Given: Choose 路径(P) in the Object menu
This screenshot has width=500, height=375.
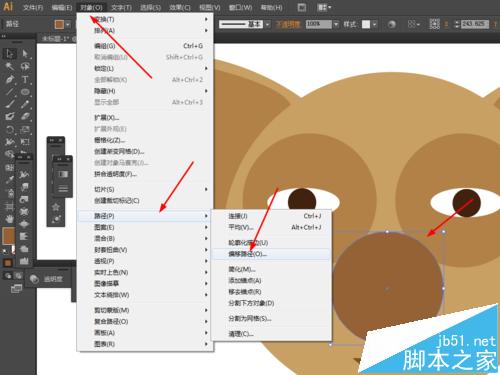Looking at the screenshot, I should (x=145, y=216).
